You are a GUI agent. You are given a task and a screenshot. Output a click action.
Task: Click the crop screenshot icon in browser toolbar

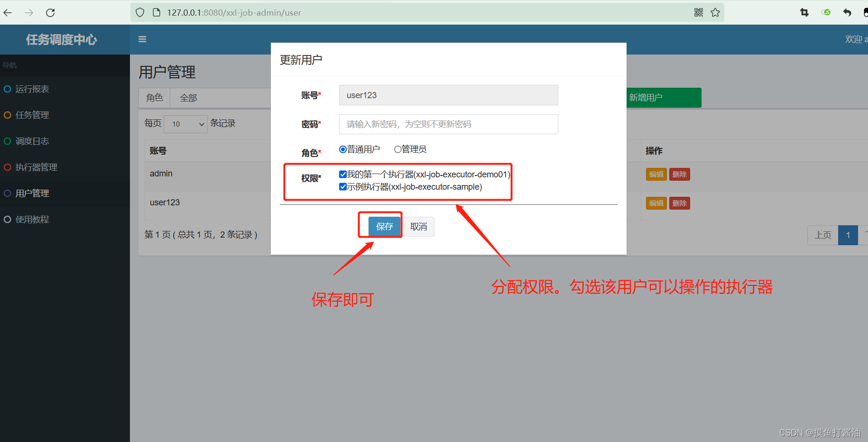click(804, 12)
